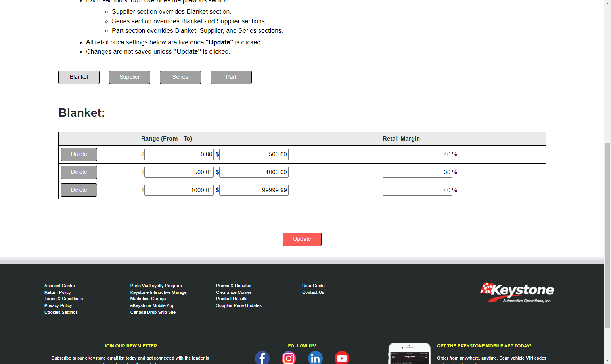Open the Instagram social icon
The height and width of the screenshot is (364, 611).
pyautogui.click(x=289, y=358)
